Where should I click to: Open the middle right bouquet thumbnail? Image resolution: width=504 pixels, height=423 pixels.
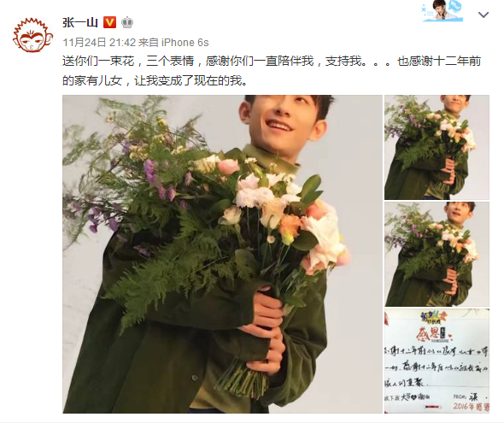click(437, 254)
